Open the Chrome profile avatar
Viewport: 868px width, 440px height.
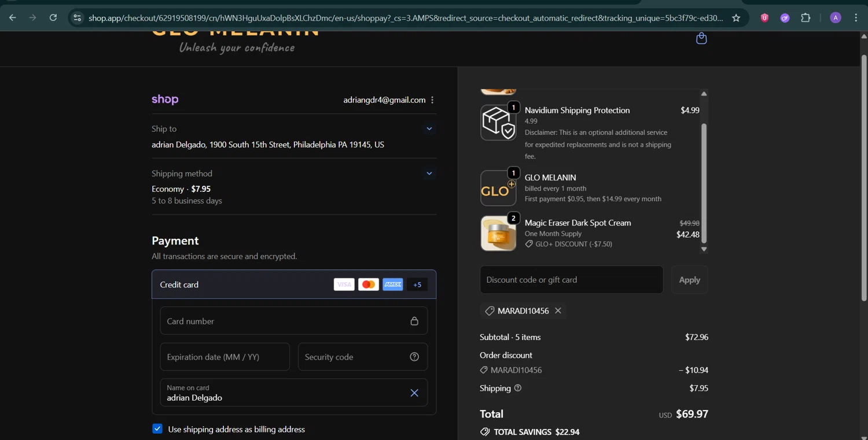click(x=836, y=18)
